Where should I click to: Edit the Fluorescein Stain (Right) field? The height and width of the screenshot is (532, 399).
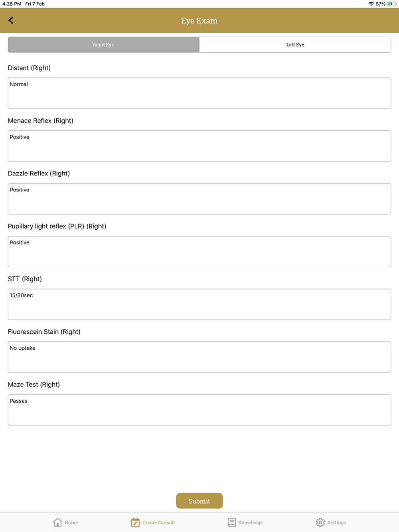click(x=199, y=357)
